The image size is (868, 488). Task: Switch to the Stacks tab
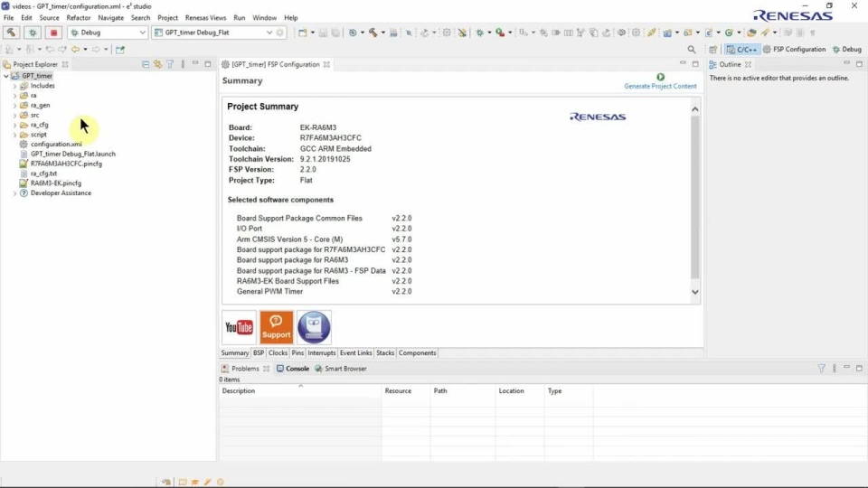(385, 353)
